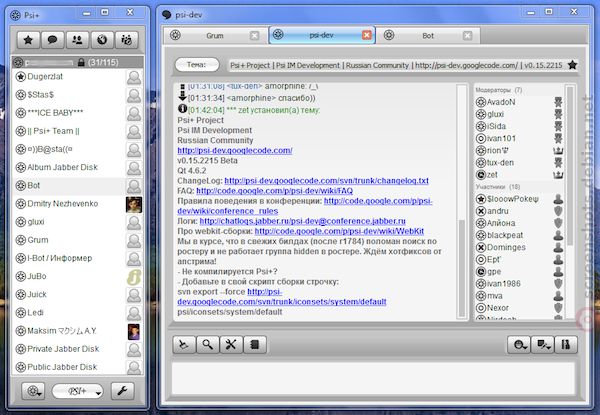Click JuBo's avatar icon
The image size is (600, 415).
pyautogui.click(x=134, y=277)
